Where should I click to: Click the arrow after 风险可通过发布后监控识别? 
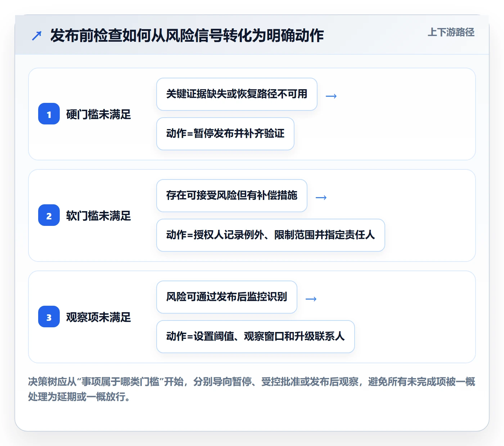click(x=311, y=299)
